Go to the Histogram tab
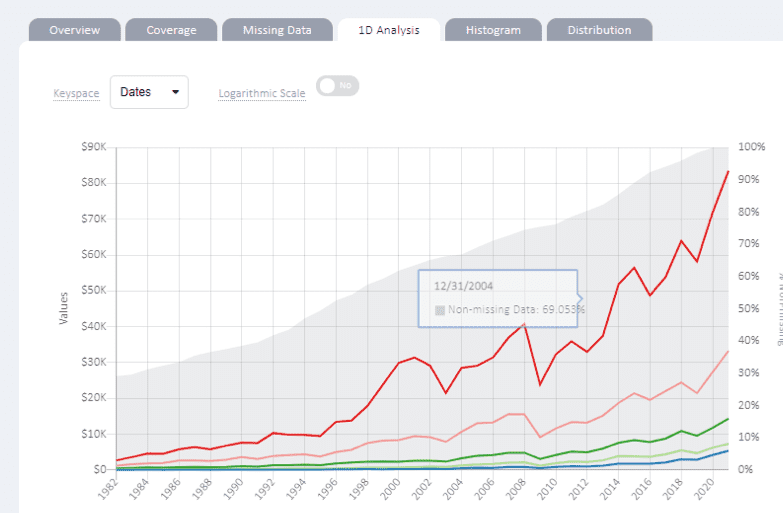This screenshot has width=783, height=513. (x=493, y=30)
